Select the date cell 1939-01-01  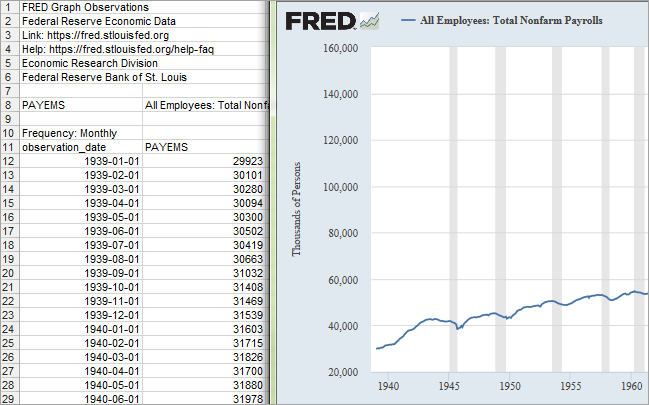[x=81, y=161]
